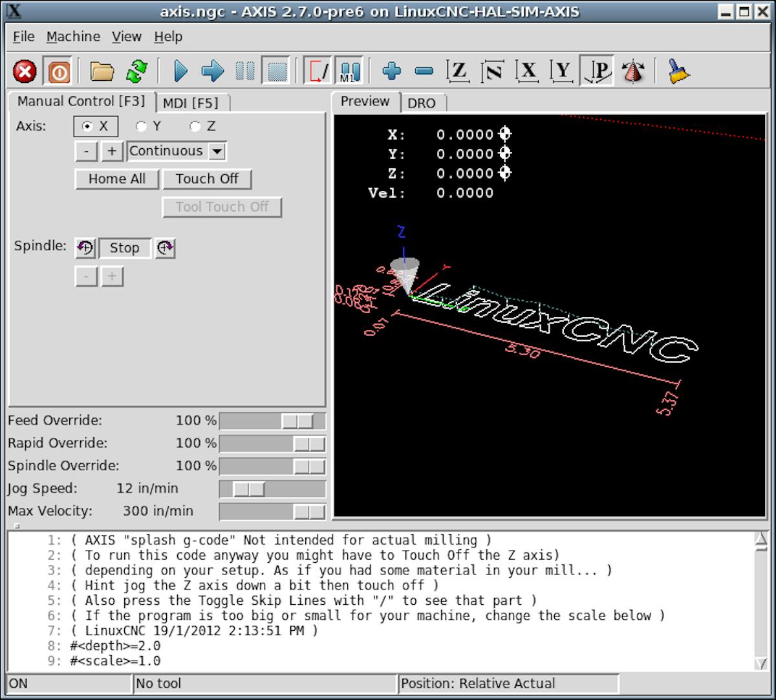This screenshot has width=776, height=700.
Task: Run the program with play icon
Action: click(x=180, y=71)
